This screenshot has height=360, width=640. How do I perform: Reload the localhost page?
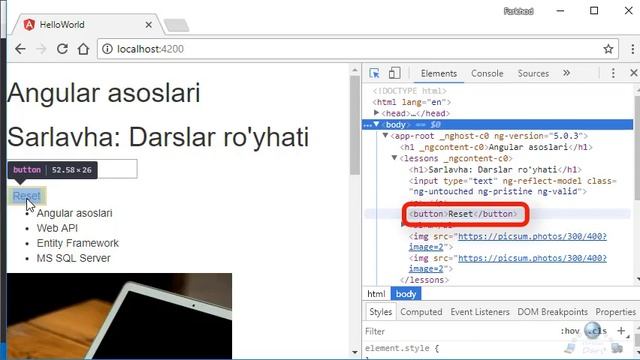62,49
